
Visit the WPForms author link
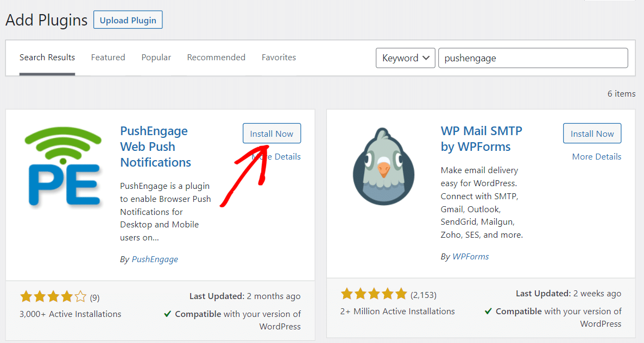pyautogui.click(x=470, y=256)
